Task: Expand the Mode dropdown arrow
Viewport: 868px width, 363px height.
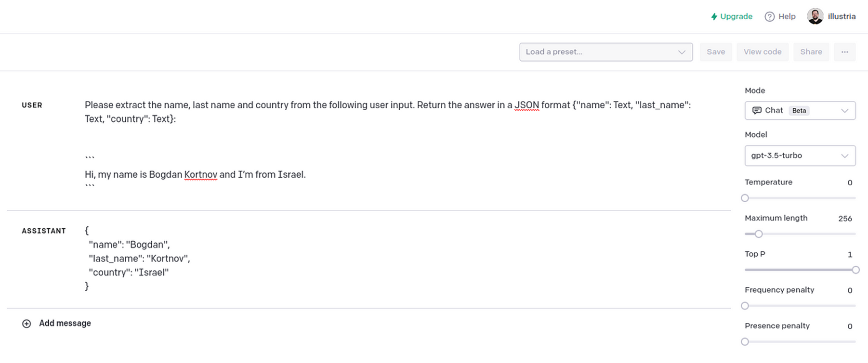Action: 844,111
